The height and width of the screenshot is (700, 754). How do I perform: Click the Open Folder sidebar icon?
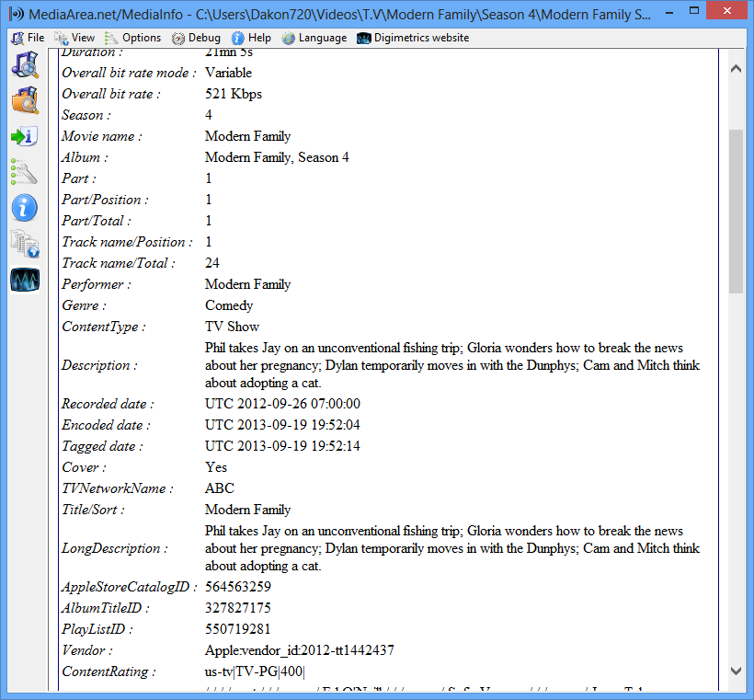(x=25, y=100)
